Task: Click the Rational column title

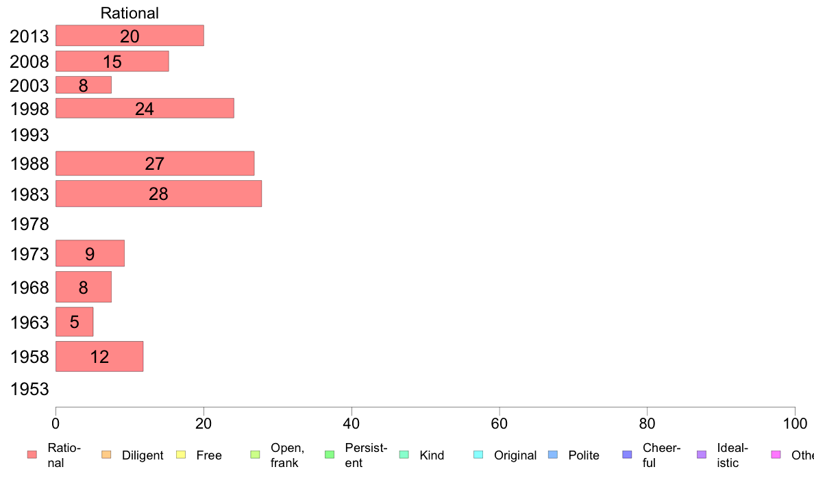Action: pos(129,13)
